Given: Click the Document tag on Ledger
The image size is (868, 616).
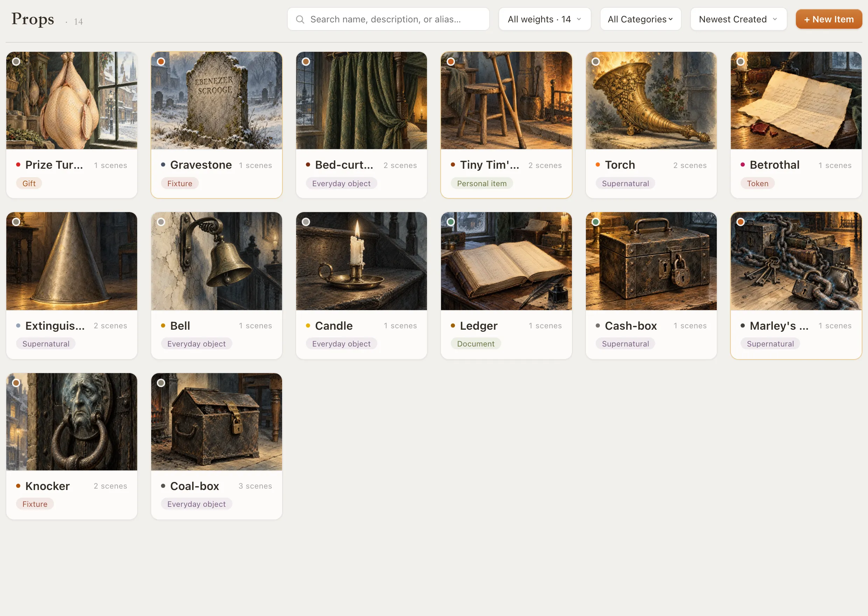Looking at the screenshot, I should coord(476,344).
